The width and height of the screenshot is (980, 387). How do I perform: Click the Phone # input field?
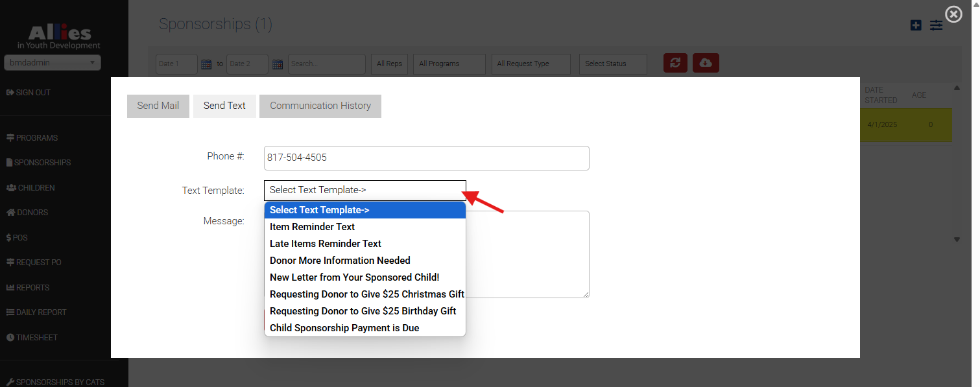[427, 158]
